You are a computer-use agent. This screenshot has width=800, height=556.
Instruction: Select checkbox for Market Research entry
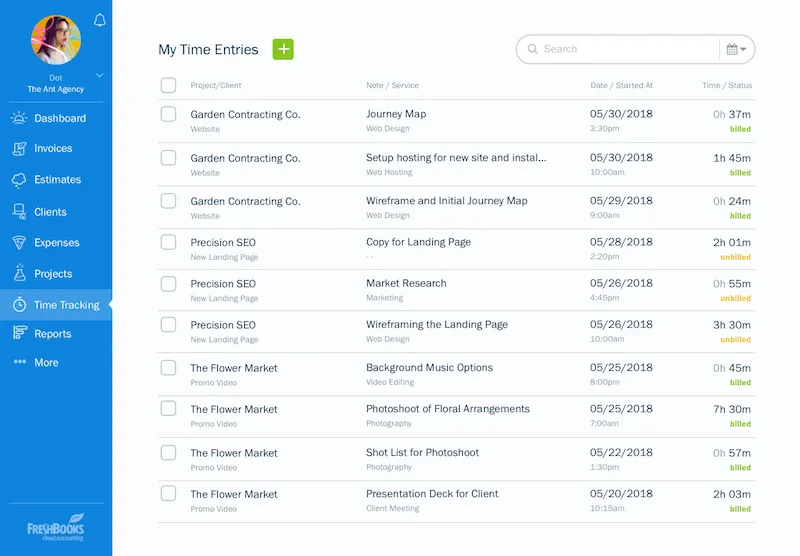168,284
